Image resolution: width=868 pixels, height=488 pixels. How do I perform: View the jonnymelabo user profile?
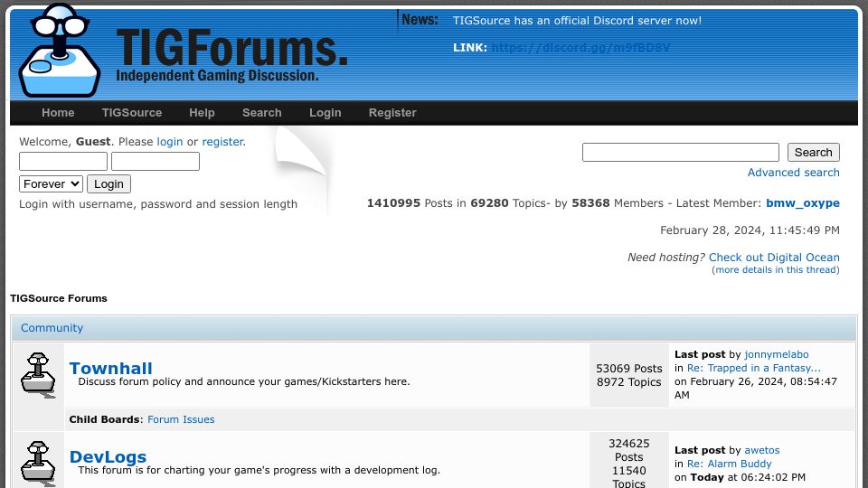[x=777, y=354]
